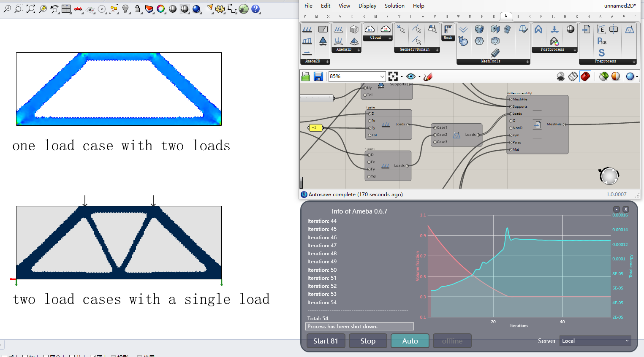Screen dimensions: 644x357
Task: Click the cloud login 'in' icon
Action: [x=370, y=29]
